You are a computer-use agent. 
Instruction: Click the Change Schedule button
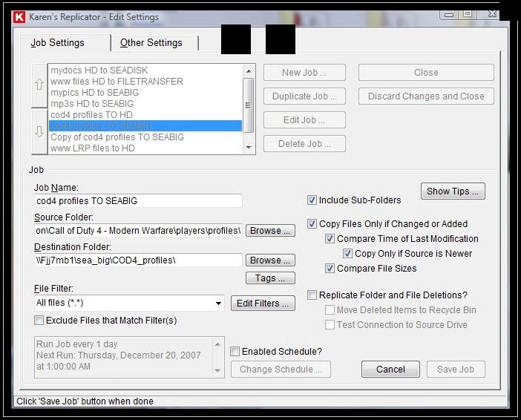point(281,370)
